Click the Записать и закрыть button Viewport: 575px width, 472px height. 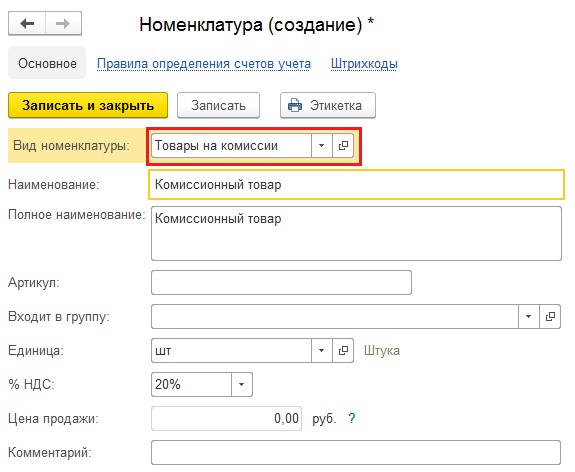88,105
